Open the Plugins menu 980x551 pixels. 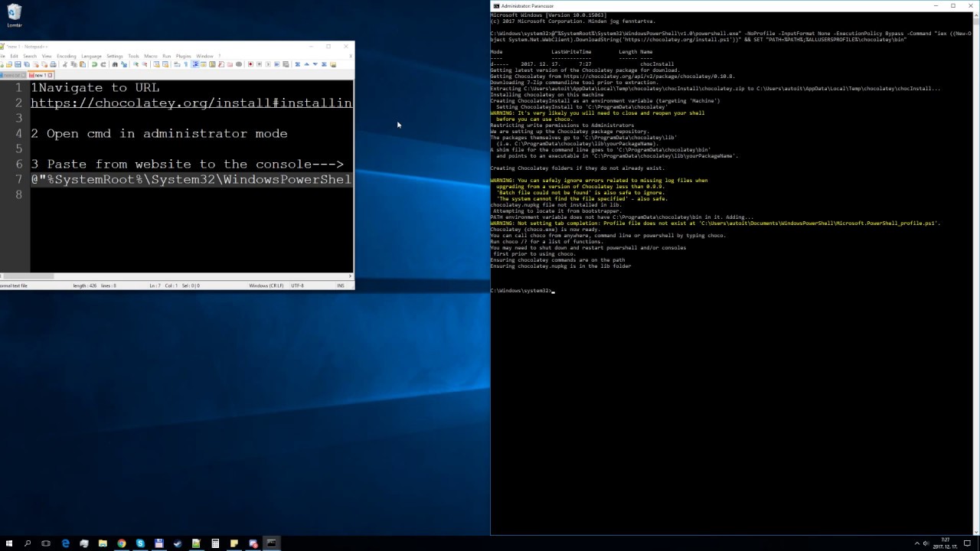pos(184,56)
